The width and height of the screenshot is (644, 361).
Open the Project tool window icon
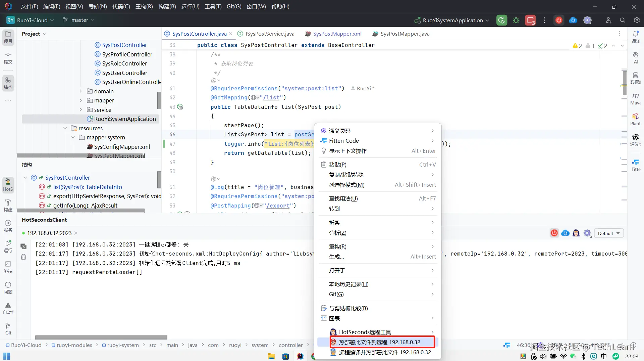(8, 37)
